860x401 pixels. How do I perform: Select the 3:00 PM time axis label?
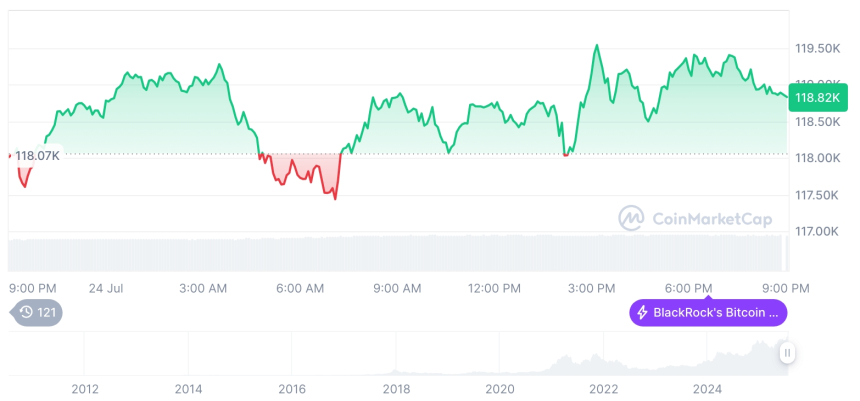pyautogui.click(x=591, y=288)
